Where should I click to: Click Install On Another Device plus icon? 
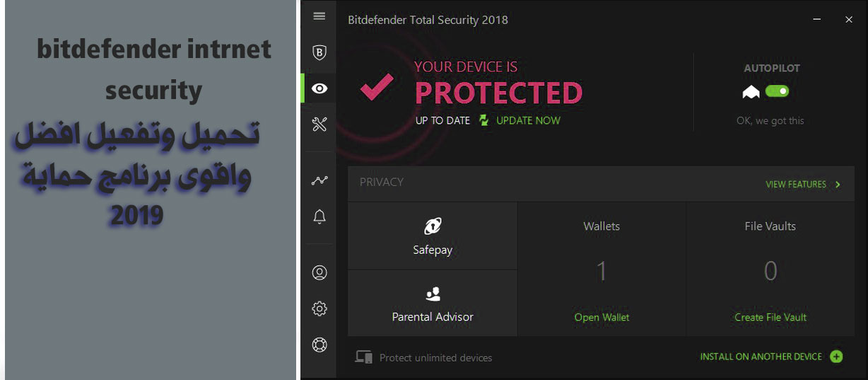836,357
